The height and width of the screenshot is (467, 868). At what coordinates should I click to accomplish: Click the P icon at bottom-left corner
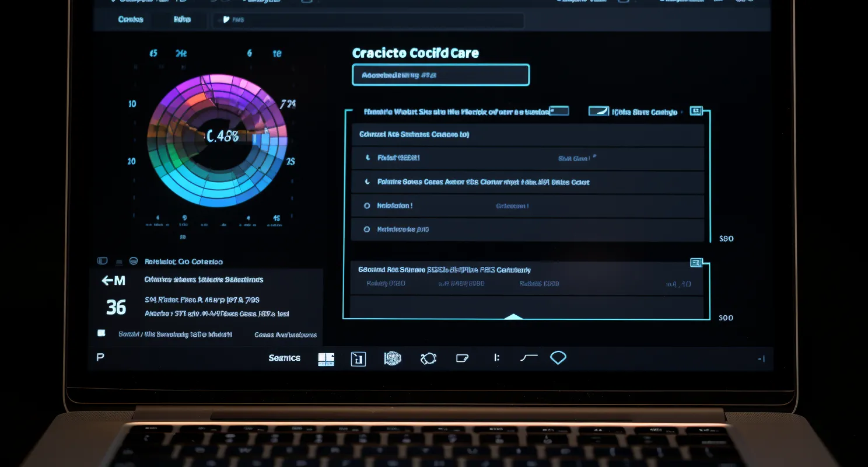coord(100,357)
